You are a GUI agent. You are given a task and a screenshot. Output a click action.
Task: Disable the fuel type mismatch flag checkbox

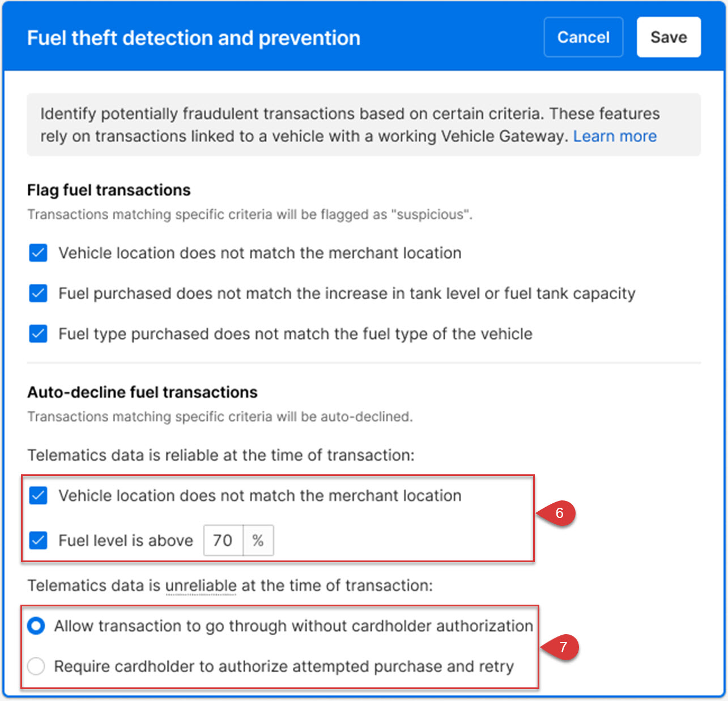(x=38, y=334)
